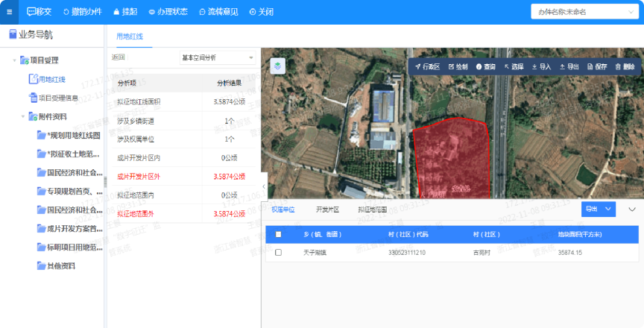This screenshot has height=328, width=644.
Task: Click 行政区 administrative region tool
Action: 427,66
